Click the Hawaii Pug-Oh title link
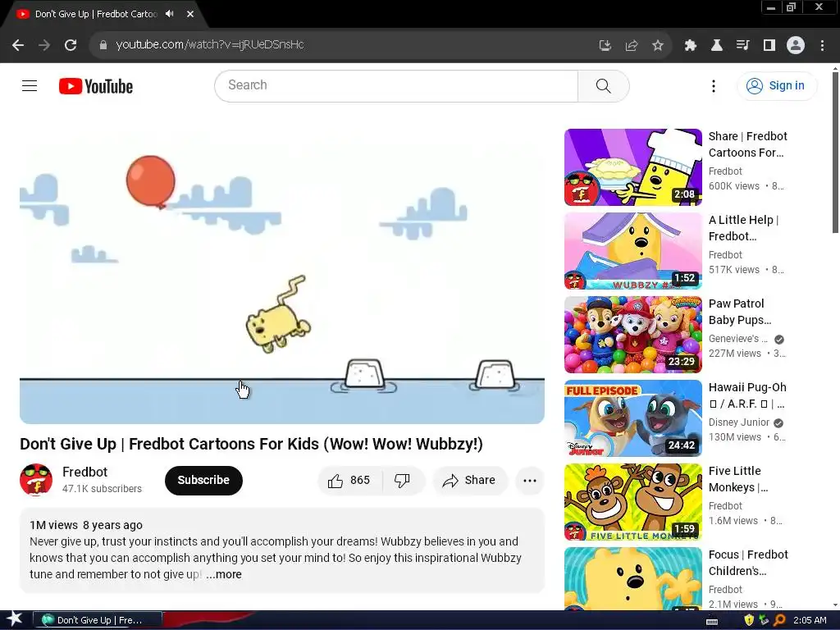840x630 pixels. pos(747,395)
